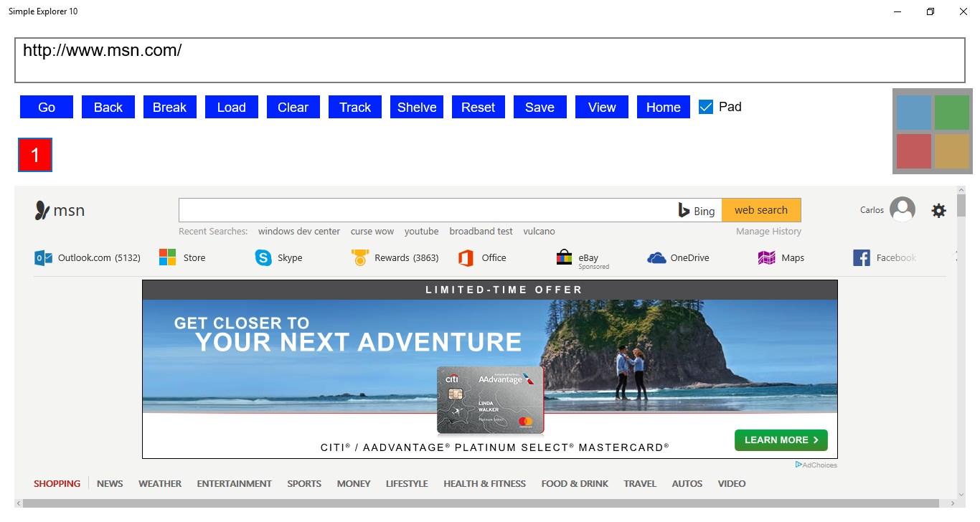Click the Facebook icon shortcut
The height and width of the screenshot is (522, 980).
[862, 257]
